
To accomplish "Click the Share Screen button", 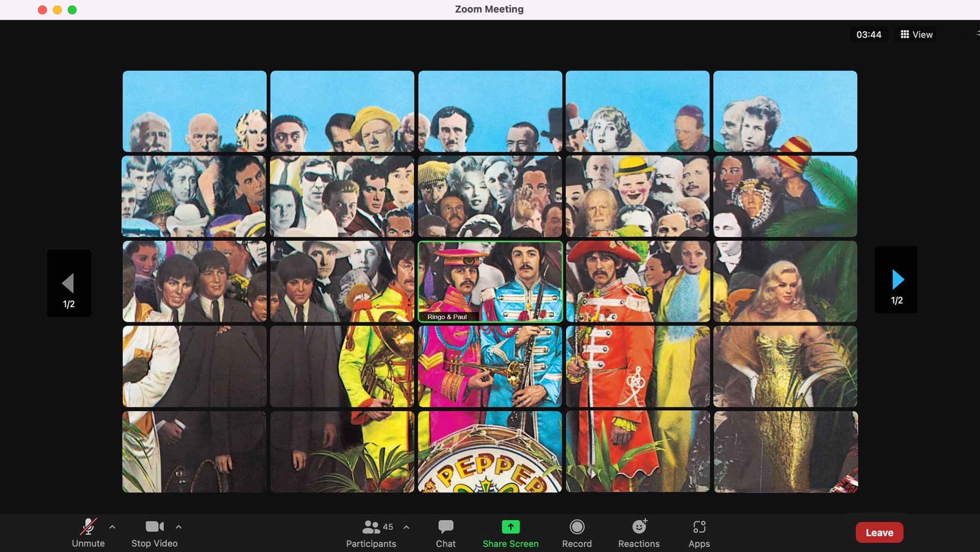I will click(x=510, y=533).
